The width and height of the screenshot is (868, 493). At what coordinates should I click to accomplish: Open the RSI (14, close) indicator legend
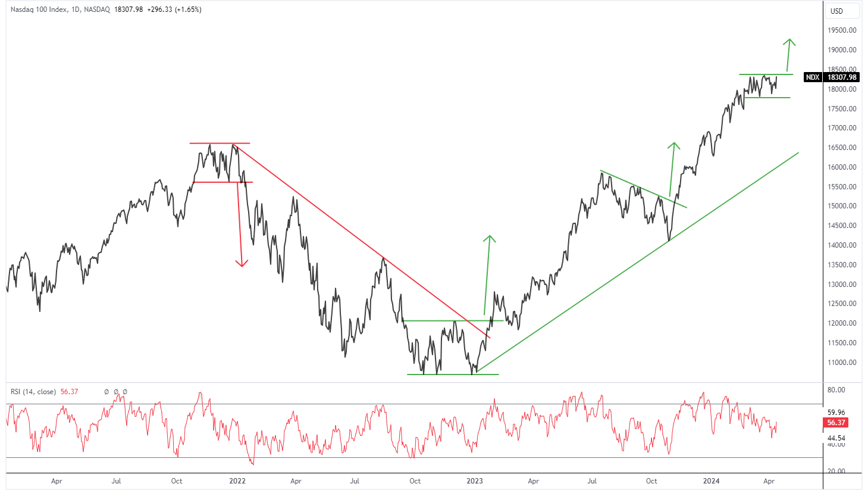(33, 392)
